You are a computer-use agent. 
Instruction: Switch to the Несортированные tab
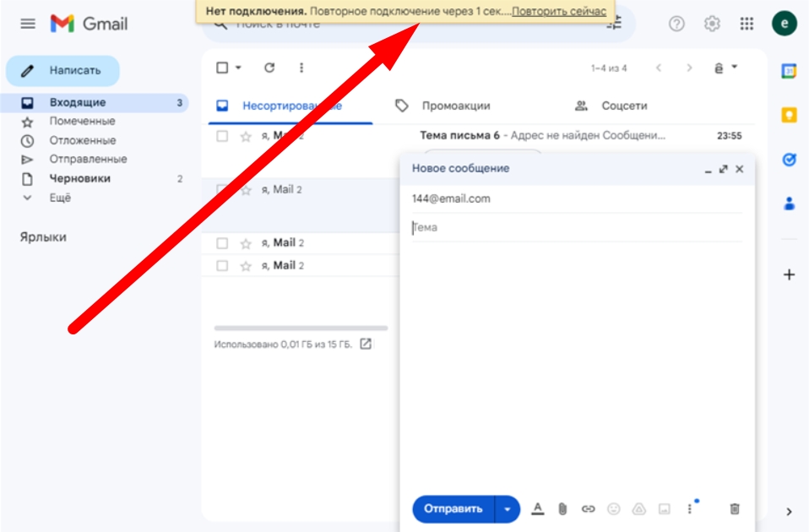coord(290,106)
